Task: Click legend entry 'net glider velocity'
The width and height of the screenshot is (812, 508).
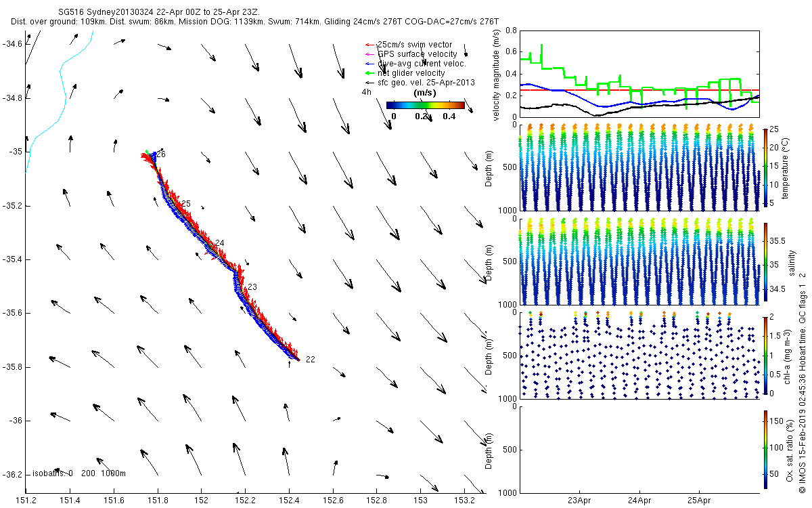Action: [411, 72]
